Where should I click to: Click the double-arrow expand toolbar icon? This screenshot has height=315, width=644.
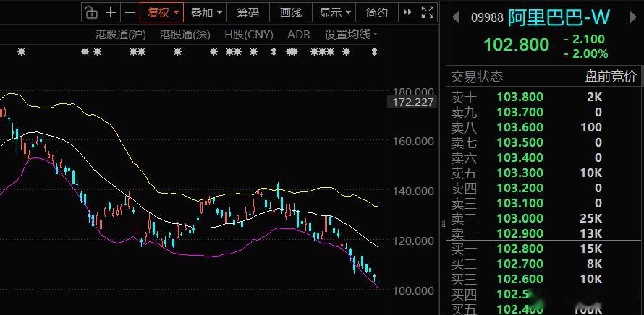click(x=407, y=12)
